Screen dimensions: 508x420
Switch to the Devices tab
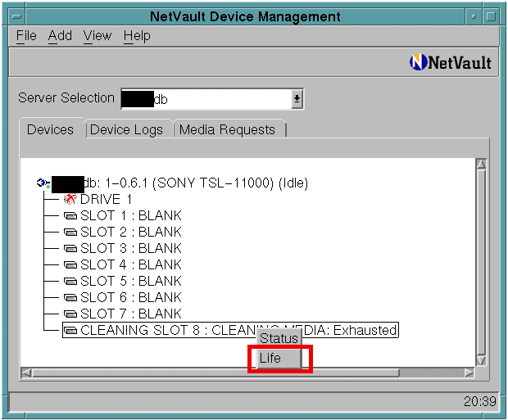pyautogui.click(x=50, y=129)
